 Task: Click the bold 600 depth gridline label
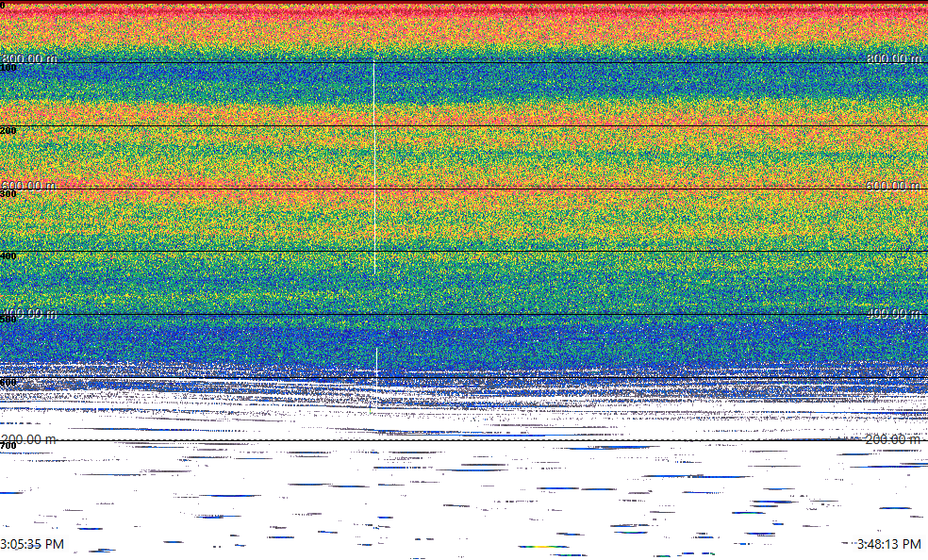click(8, 383)
